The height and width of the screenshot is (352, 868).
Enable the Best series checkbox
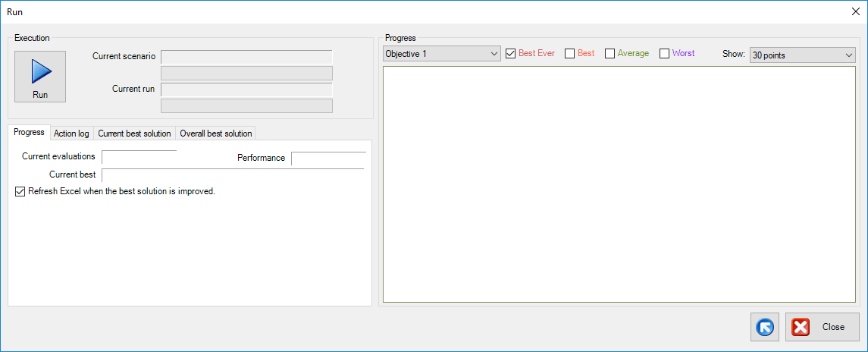[570, 54]
